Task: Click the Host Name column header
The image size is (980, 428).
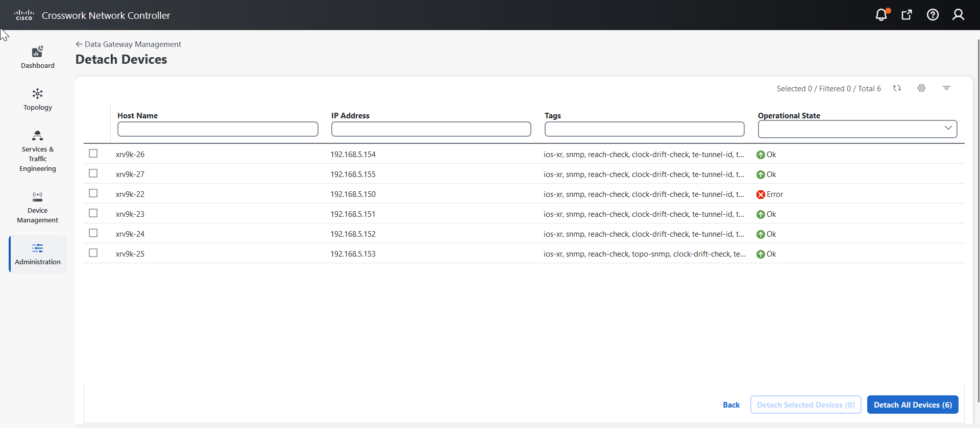Action: [137, 116]
